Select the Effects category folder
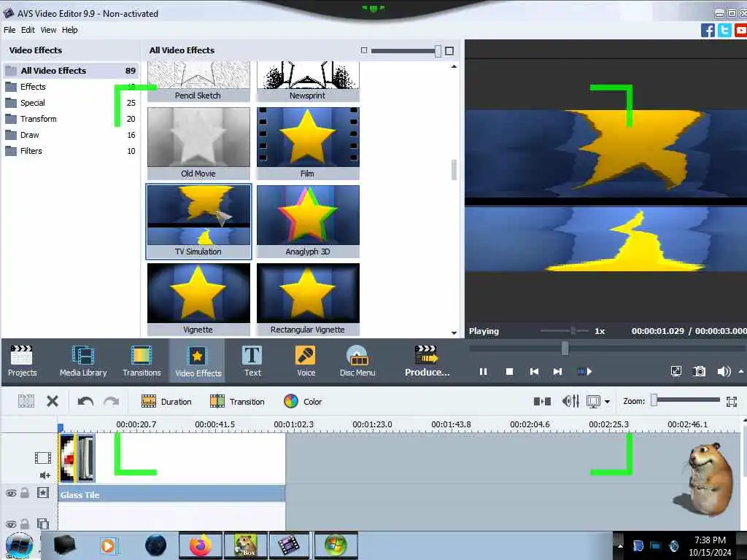Viewport: 747px width, 560px height. 71,87
